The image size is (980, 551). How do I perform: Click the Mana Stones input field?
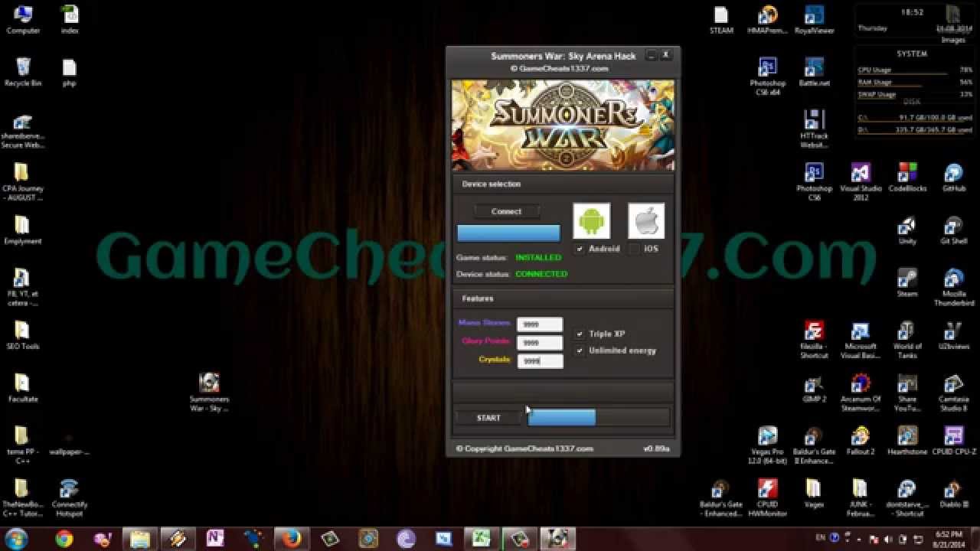(x=540, y=324)
